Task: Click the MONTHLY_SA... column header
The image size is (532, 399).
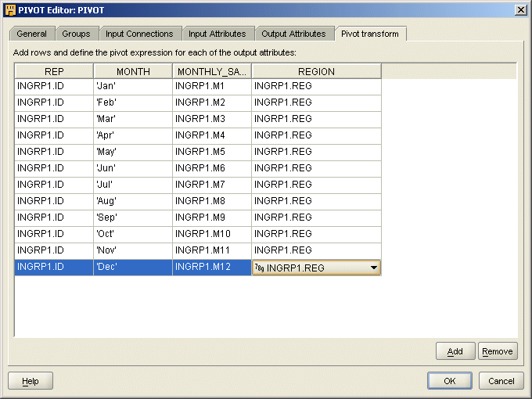Action: tap(212, 72)
